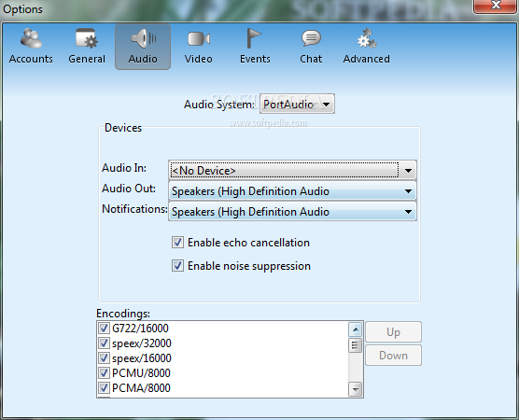
Task: Switch to the Chat tab label
Action: tap(311, 59)
